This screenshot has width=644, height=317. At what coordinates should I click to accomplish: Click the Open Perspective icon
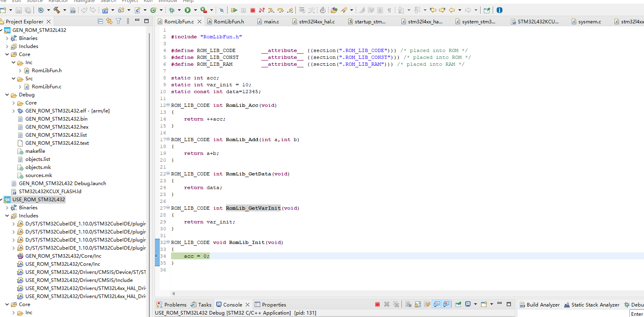coord(487,10)
